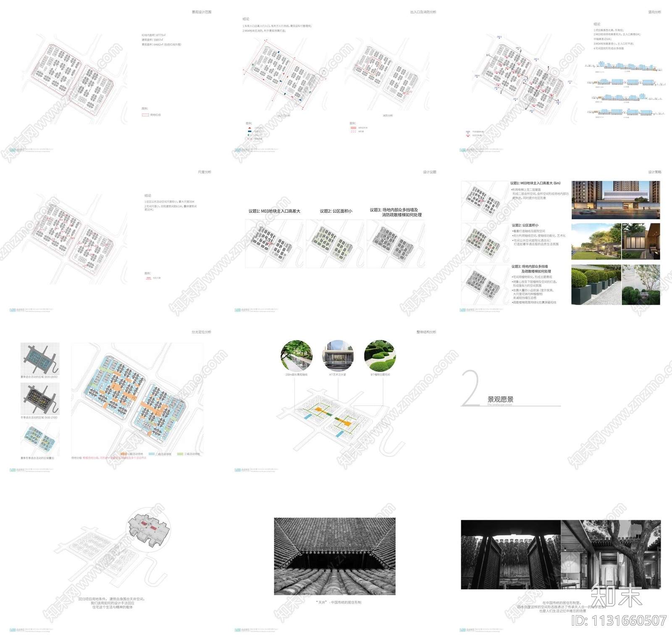Click the green 三级活动场地 legend swatch
This screenshot has height=637, width=672.
[x=180, y=454]
